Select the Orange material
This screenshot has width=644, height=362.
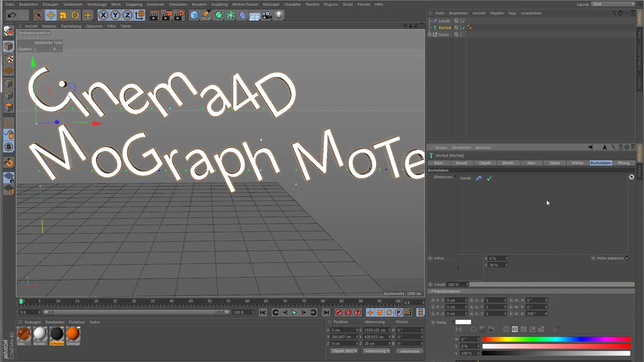click(73, 336)
